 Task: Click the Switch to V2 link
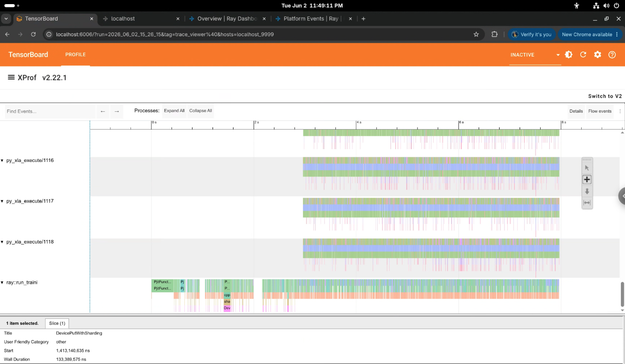[x=605, y=96]
